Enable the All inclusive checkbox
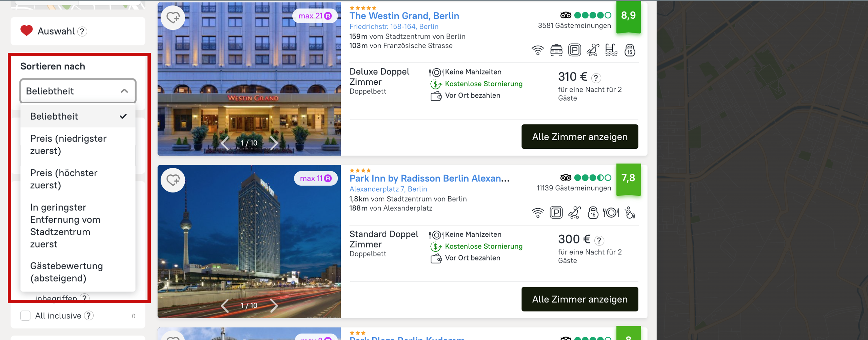 25,316
